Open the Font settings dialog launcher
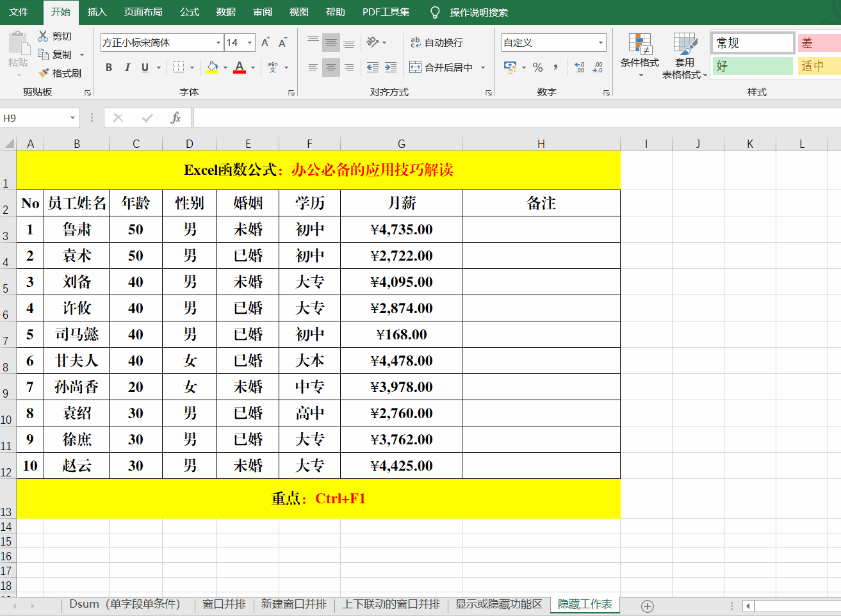This screenshot has width=841, height=616. click(x=291, y=93)
